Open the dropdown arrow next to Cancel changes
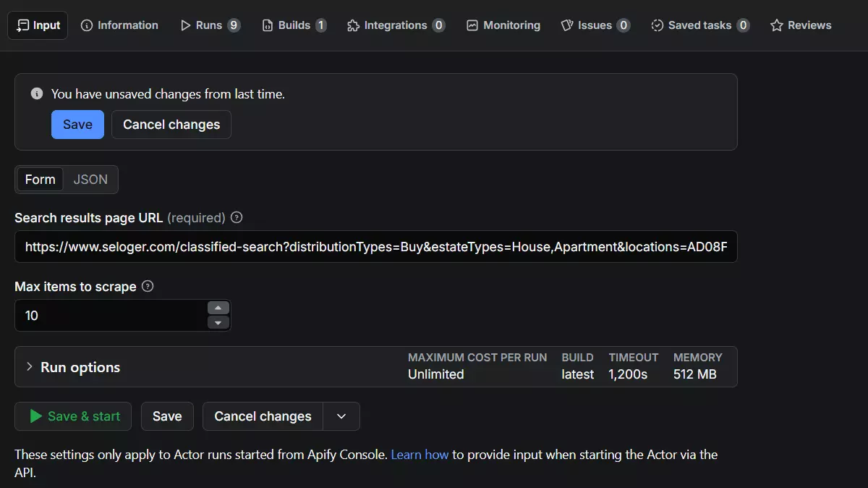Viewport: 868px width, 488px height. 342,416
